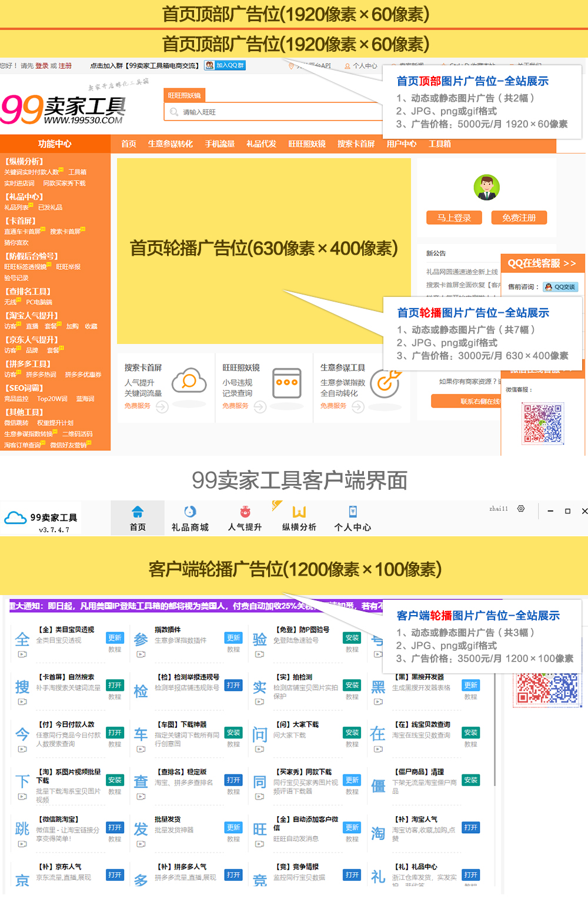Screen dimensions: 588x902
Task: Open client settings gear icon
Action: 521,509
